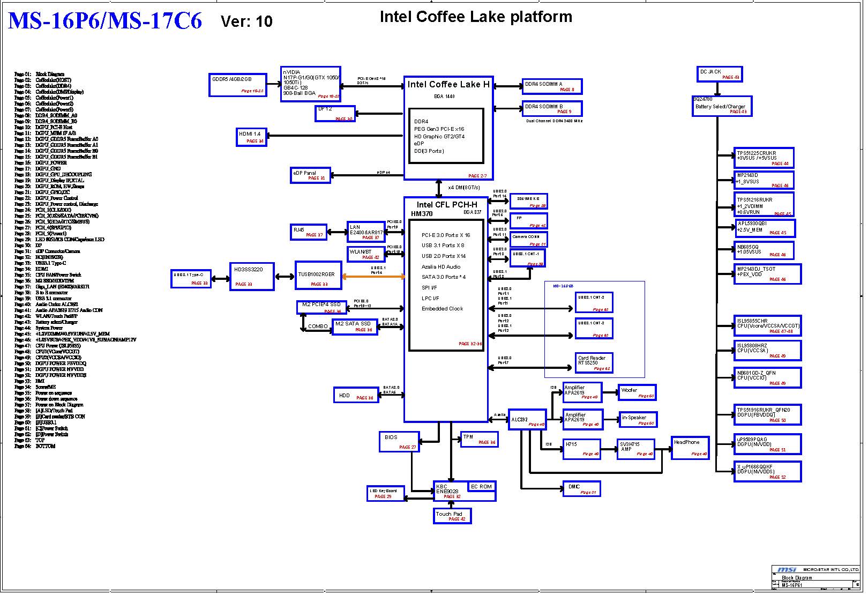868x594 pixels.
Task: Select the USB3.1 Type-C block
Action: point(191,279)
